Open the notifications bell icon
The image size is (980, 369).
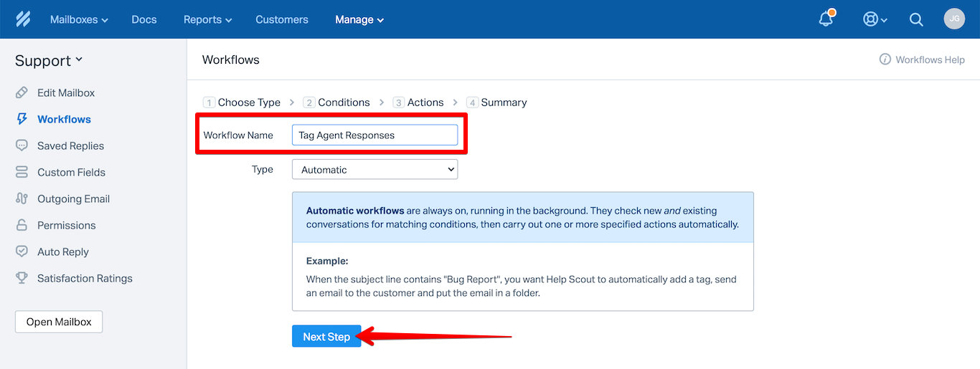(x=826, y=19)
